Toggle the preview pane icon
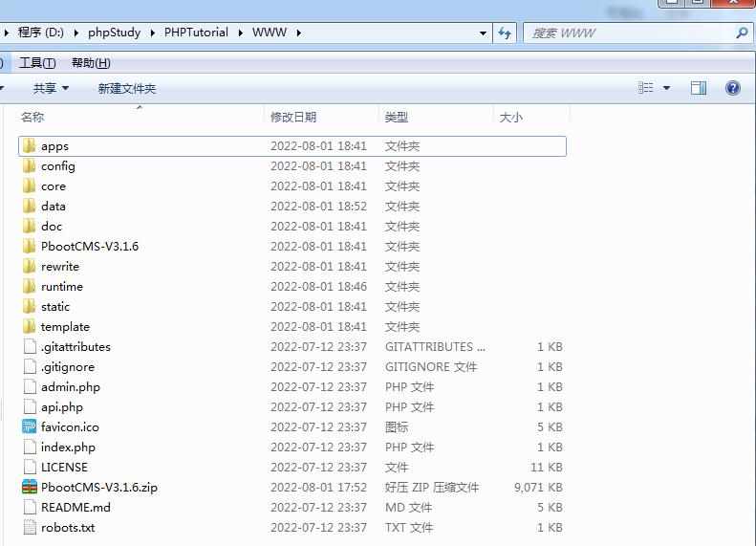 pos(698,88)
